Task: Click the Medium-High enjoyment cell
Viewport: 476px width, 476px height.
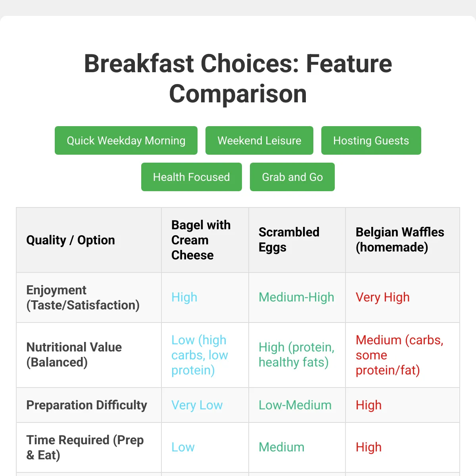Action: (x=296, y=297)
